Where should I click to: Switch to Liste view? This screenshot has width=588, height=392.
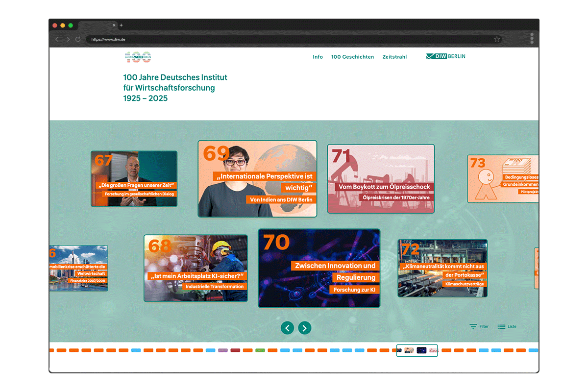(507, 326)
